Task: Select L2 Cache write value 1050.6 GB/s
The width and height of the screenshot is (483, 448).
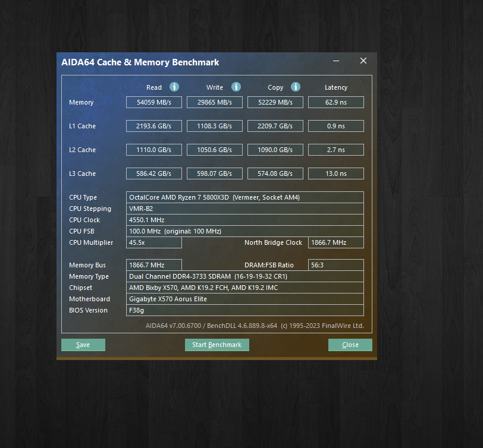Action: point(214,150)
